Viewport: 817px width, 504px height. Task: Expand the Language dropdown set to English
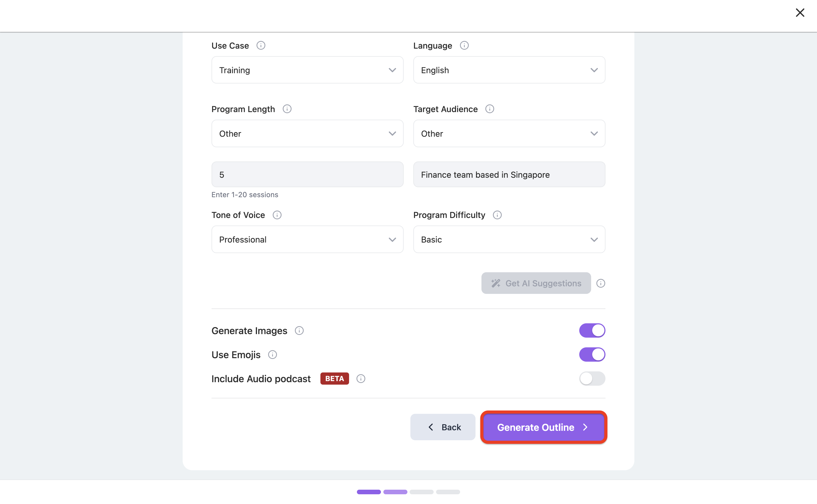(x=509, y=70)
